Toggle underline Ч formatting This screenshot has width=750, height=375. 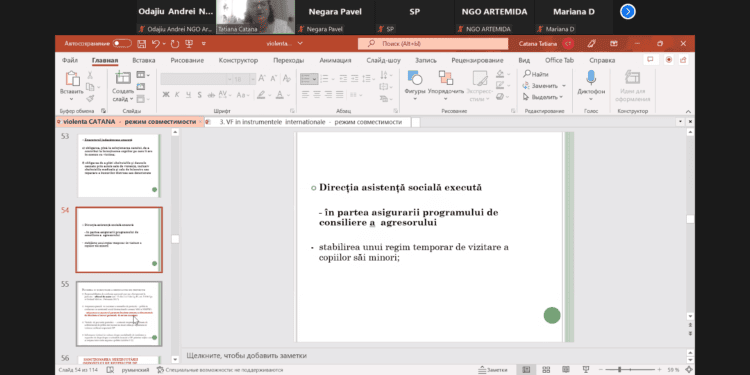point(188,95)
